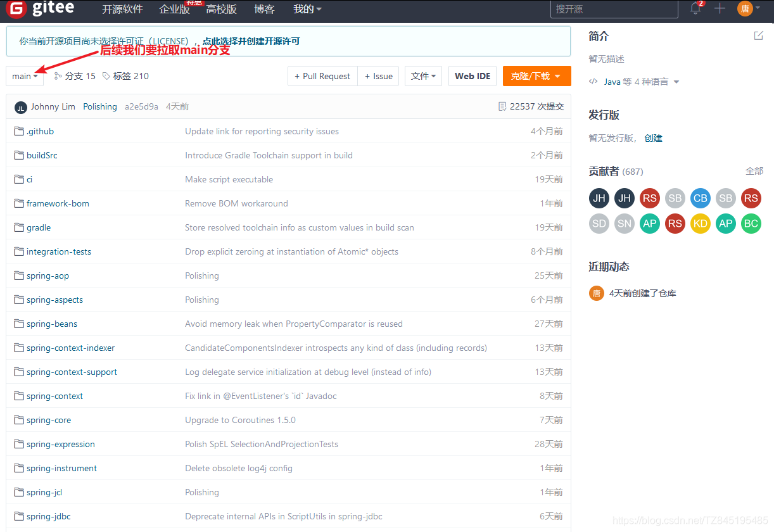Open the integration-tests folder
Screen dimensions: 774x532
[x=59, y=251]
